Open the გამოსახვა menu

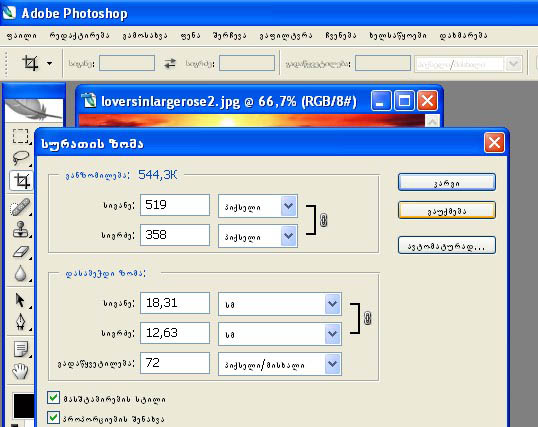click(145, 35)
